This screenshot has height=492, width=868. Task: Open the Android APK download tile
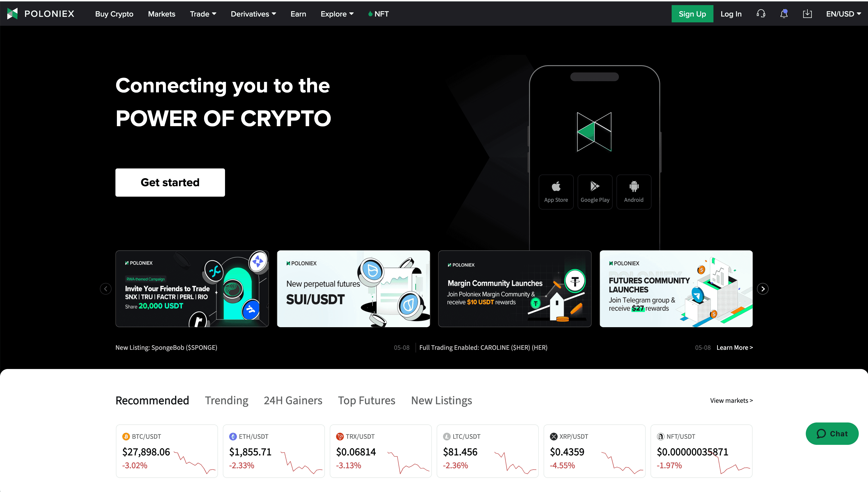click(634, 192)
